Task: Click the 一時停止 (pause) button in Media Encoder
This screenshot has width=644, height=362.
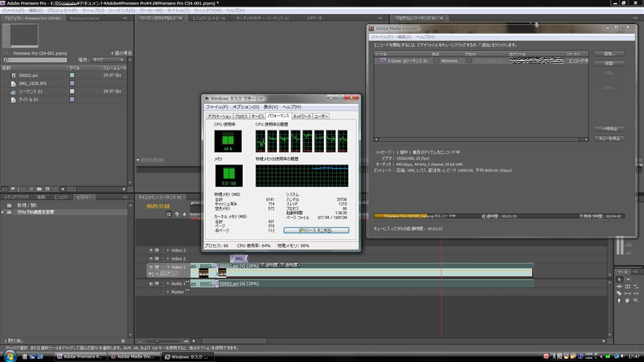Action: [609, 129]
